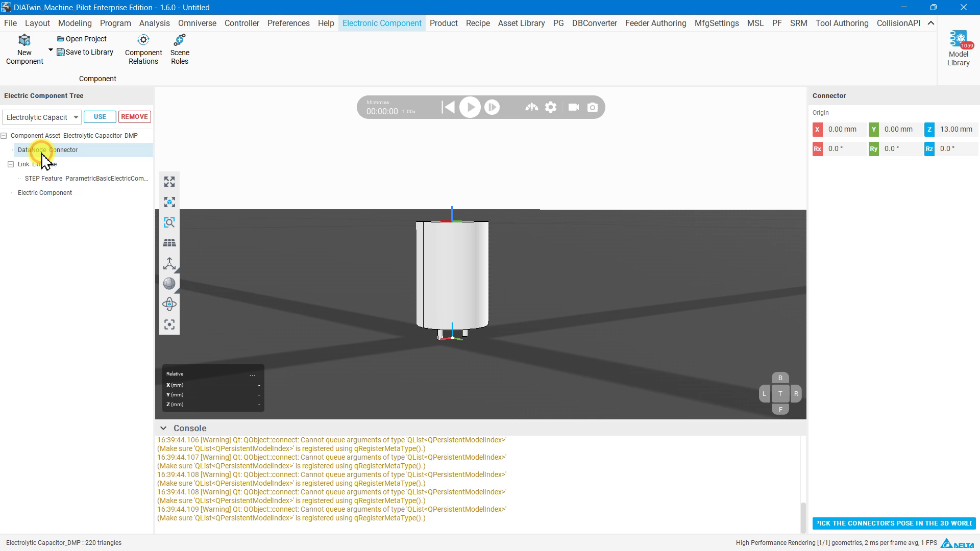Click the simulation speed gauge icon
Image resolution: width=980 pixels, height=551 pixels.
tap(532, 107)
